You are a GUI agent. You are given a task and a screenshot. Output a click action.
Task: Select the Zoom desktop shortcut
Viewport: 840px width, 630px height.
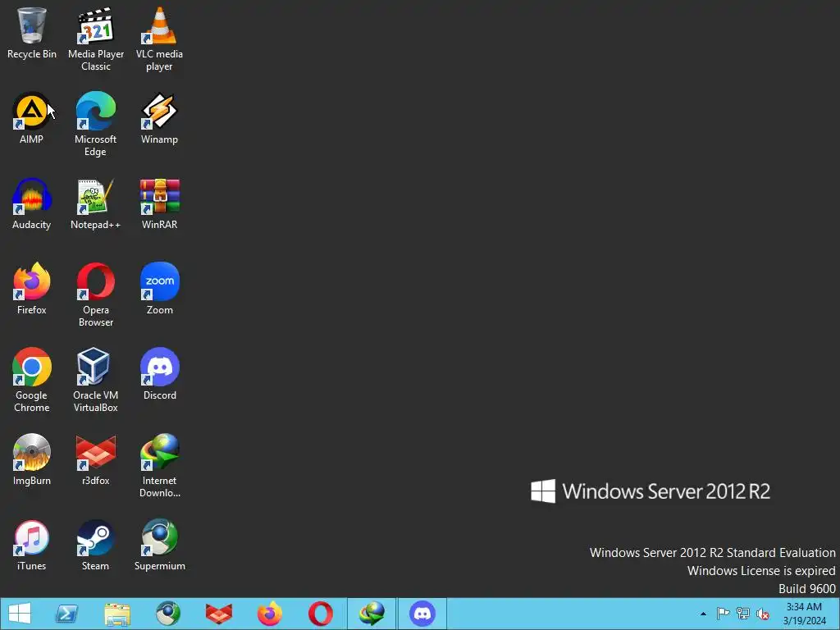[159, 290]
